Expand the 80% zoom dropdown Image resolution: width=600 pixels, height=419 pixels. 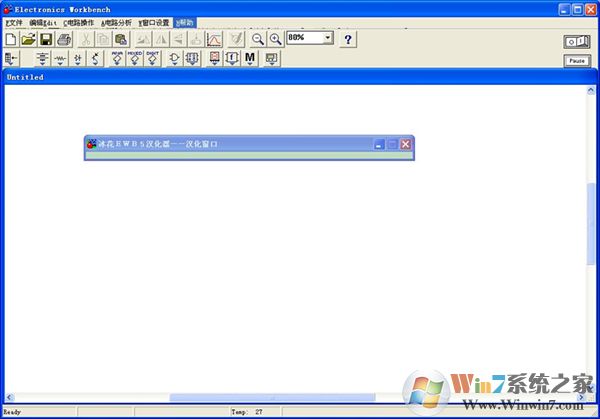[x=328, y=37]
